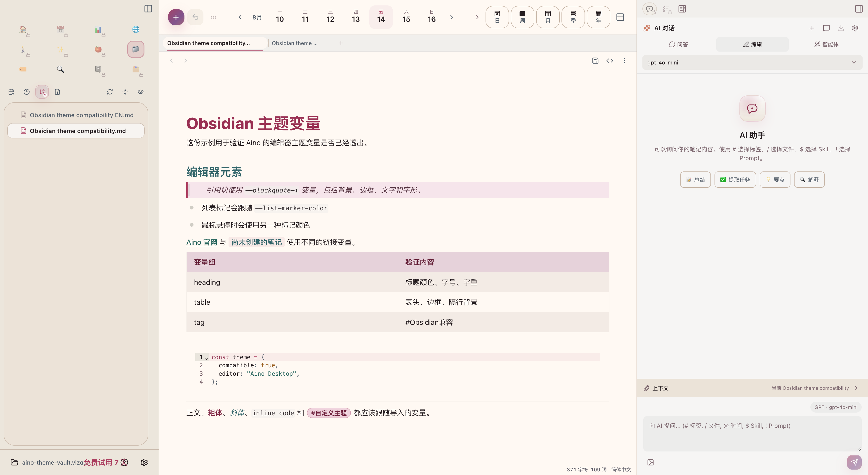Screen dimensions: 868x475
Task: Open the card file box module
Action: (x=136, y=69)
